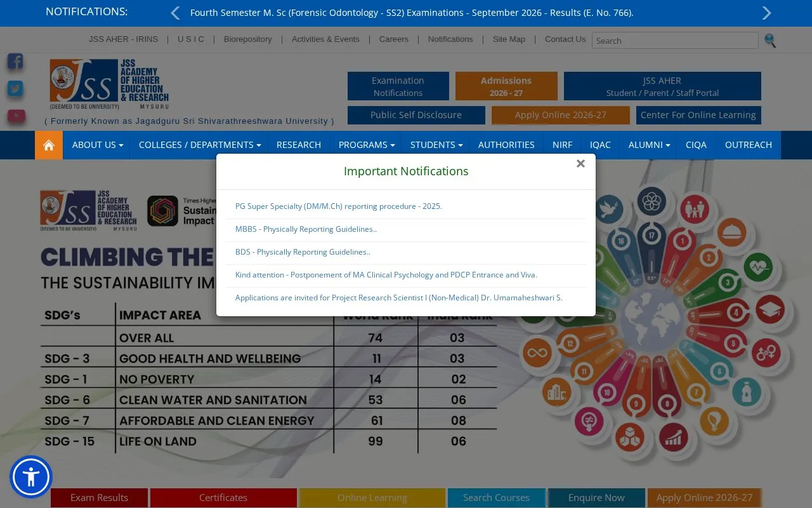Viewport: 812px width, 508px height.
Task: Click Apply Online 2026-27 header button
Action: (561, 115)
